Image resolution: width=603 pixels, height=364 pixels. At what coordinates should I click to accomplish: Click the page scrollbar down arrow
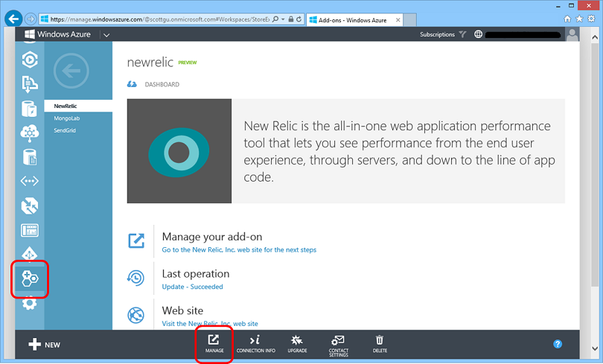595,348
